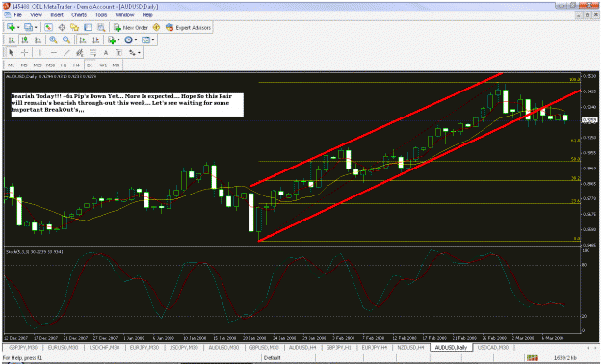Switch timeframe to MN
The width and height of the screenshot is (602, 364).
pyautogui.click(x=116, y=65)
